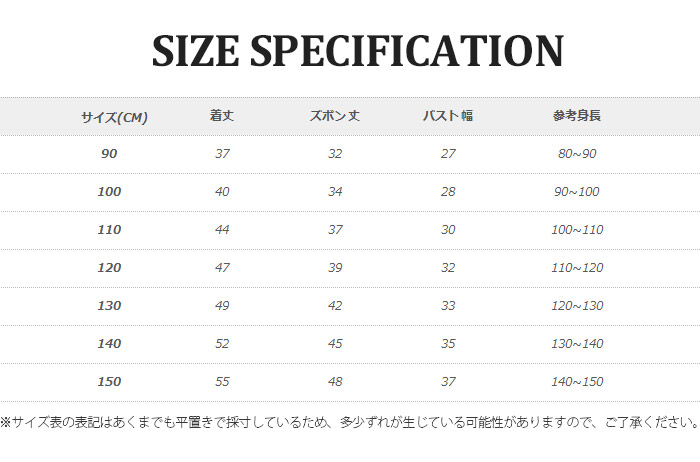Click the SIZE SPECIFICATION heading
700x462 pixels.
point(357,52)
